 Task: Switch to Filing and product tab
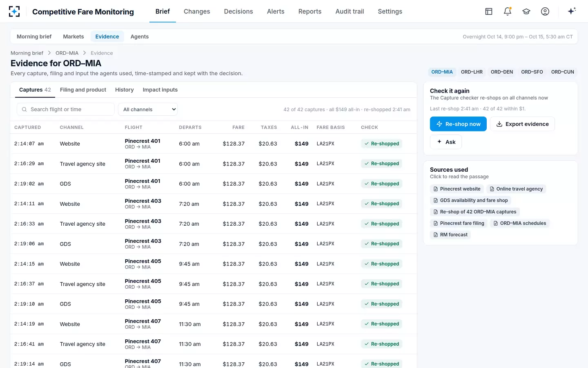83,90
